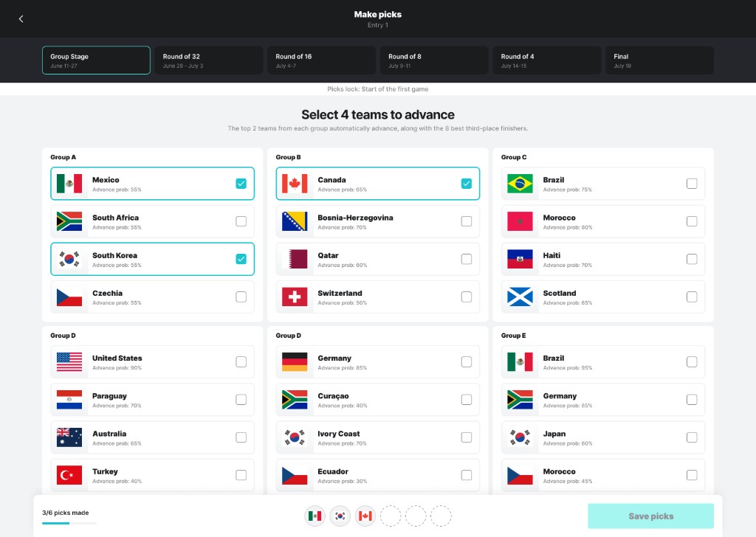Viewport: 756px width, 537px height.
Task: Check the Morocco 45% checkbox in Group E
Action: (x=692, y=475)
